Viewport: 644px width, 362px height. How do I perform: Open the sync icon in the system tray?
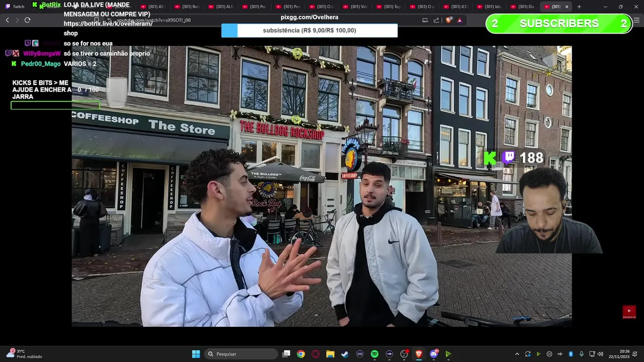point(528,354)
